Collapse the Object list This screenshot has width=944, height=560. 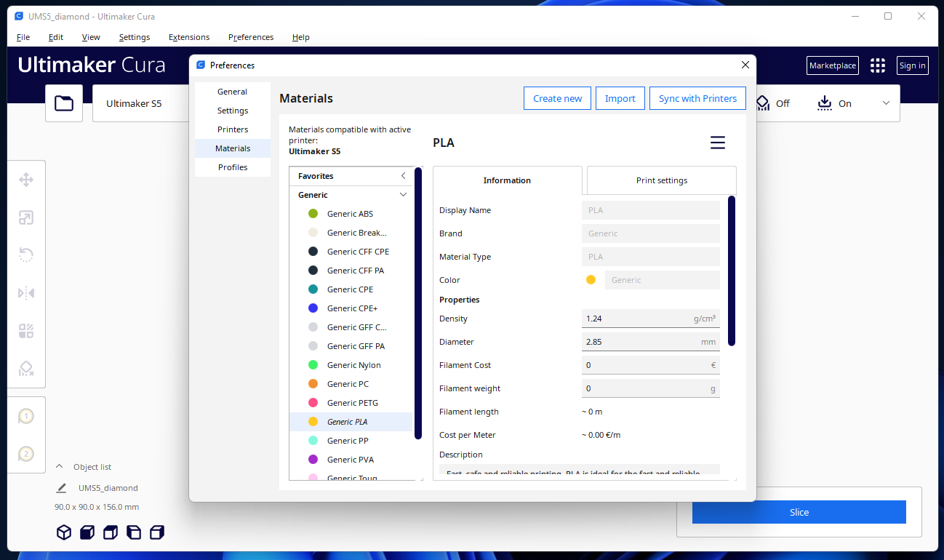60,467
